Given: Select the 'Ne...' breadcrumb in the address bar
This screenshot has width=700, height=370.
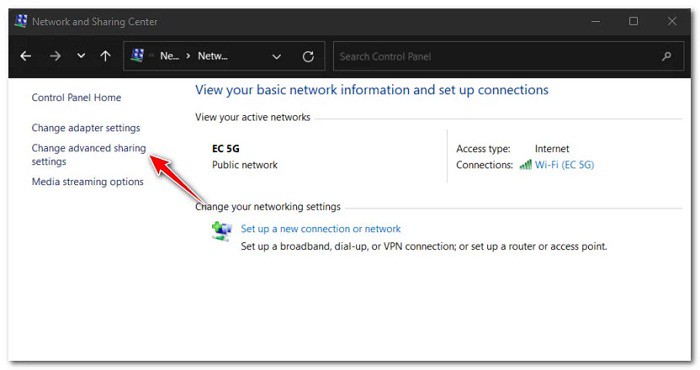Looking at the screenshot, I should coord(169,56).
